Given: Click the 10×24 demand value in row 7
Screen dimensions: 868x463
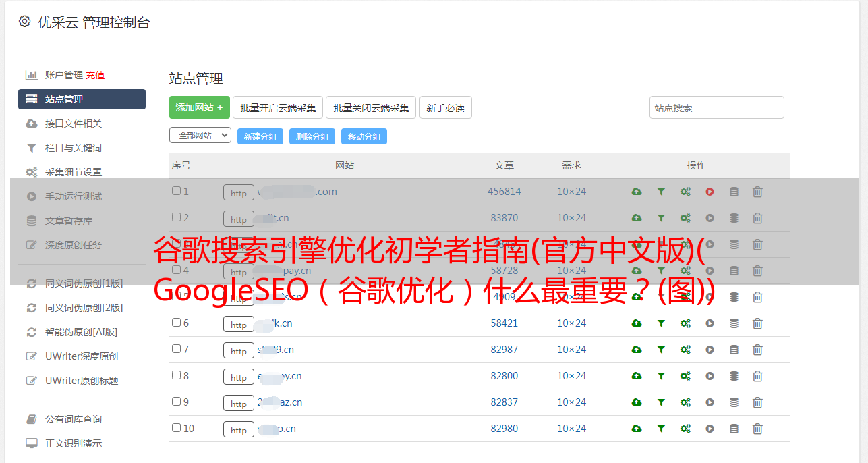Looking at the screenshot, I should 571,350.
